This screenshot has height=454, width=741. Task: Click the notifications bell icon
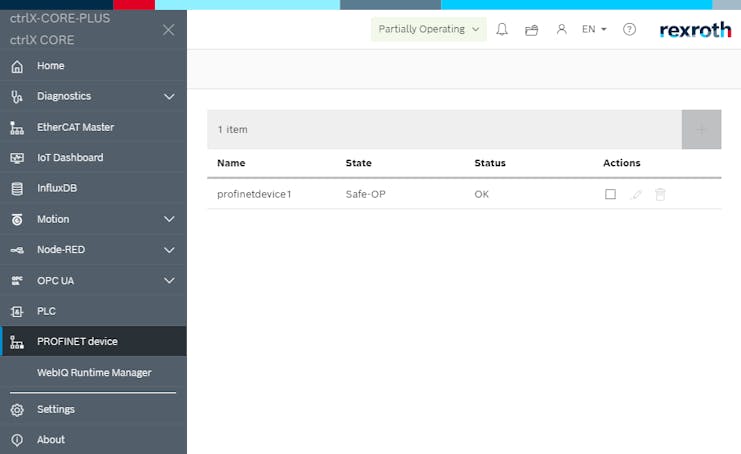point(502,30)
